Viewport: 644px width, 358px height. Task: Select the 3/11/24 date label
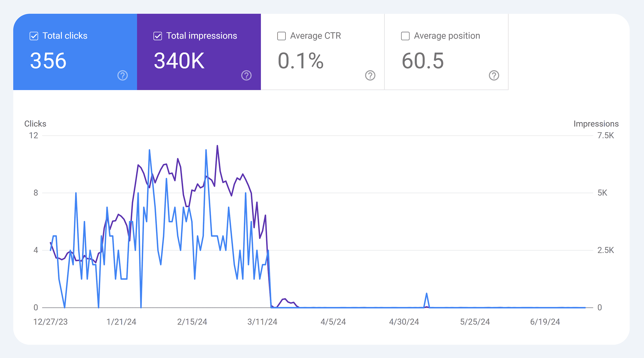click(262, 321)
